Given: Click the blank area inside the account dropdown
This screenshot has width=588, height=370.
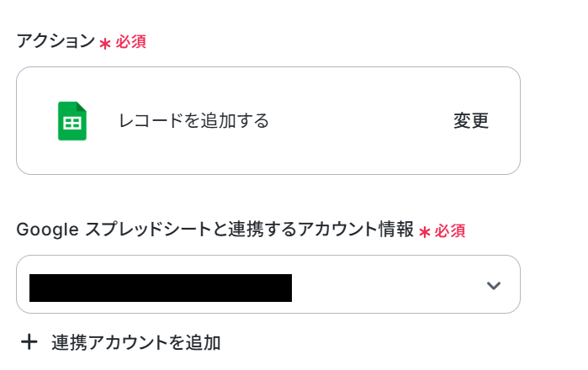Looking at the screenshot, I should tap(386, 285).
